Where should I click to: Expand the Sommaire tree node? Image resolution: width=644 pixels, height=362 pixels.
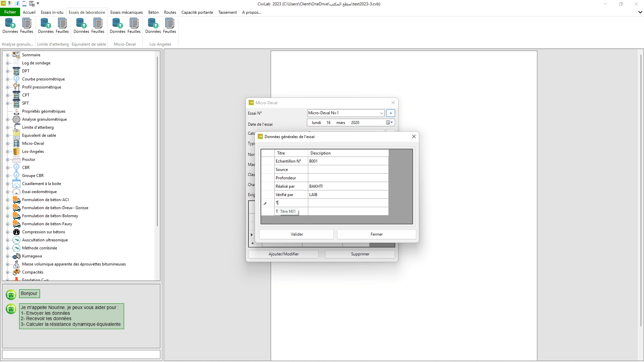tap(7, 55)
